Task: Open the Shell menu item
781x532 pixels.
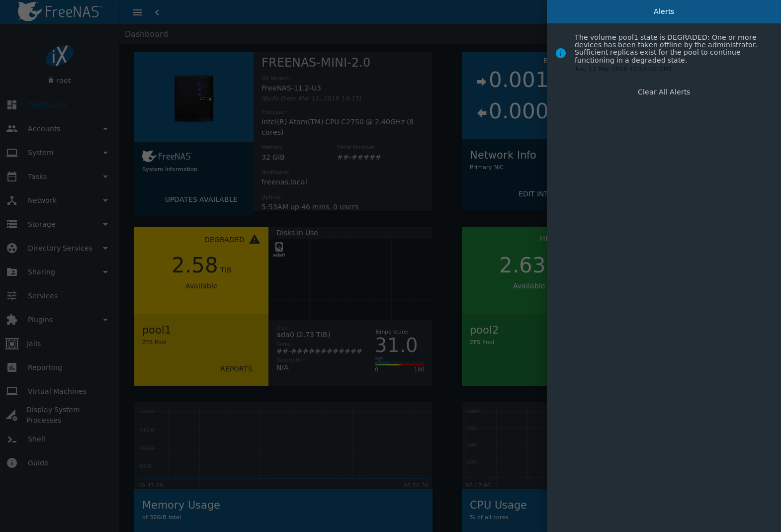Action: pyautogui.click(x=60, y=439)
